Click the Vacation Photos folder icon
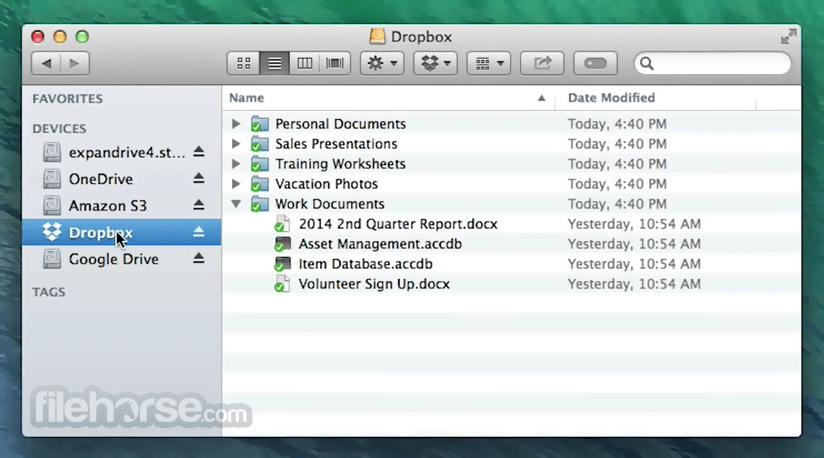Viewport: 824px width, 458px height. (260, 184)
